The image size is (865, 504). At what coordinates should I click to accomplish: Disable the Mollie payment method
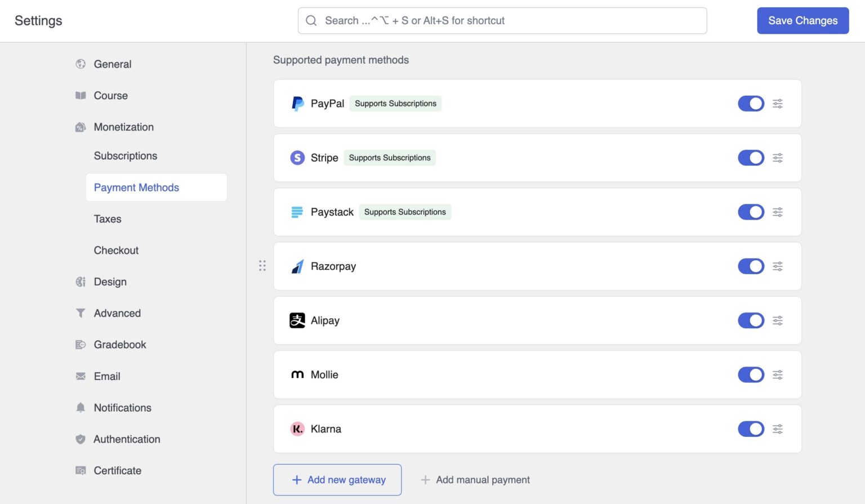click(751, 374)
